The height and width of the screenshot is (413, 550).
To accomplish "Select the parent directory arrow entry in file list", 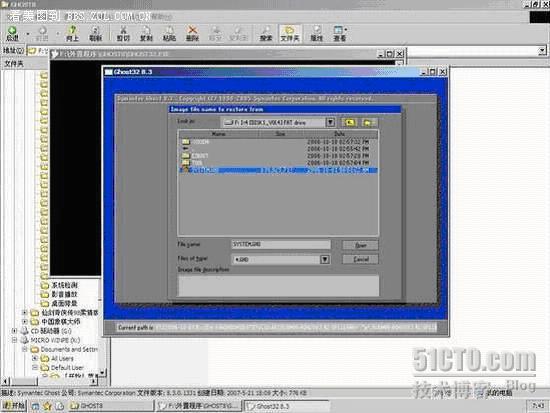I will (x=186, y=149).
